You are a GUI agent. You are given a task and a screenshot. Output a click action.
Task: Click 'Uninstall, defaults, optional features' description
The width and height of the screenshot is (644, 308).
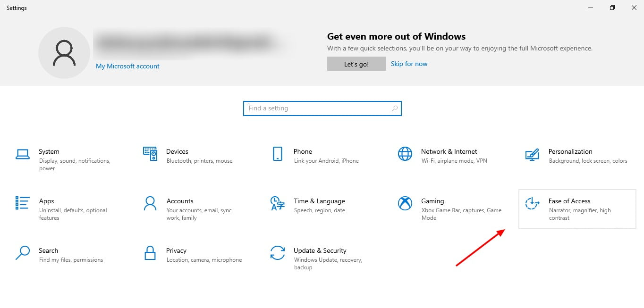73,214
